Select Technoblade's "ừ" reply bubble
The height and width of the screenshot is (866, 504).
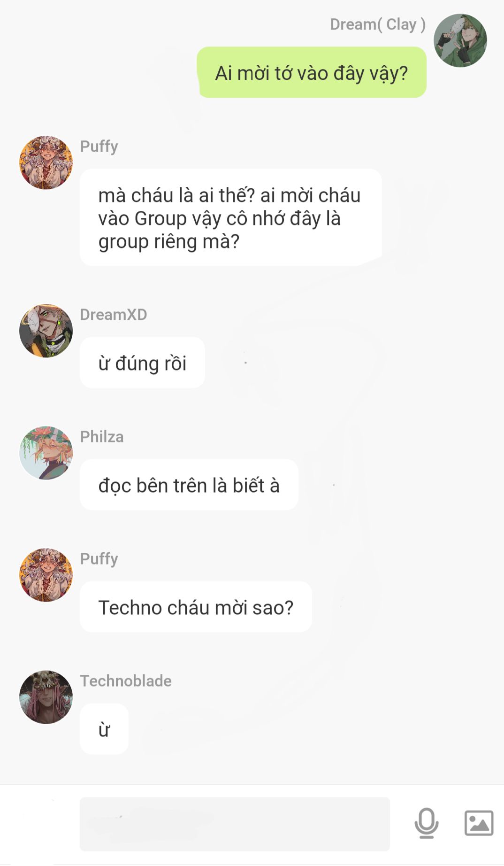click(104, 729)
